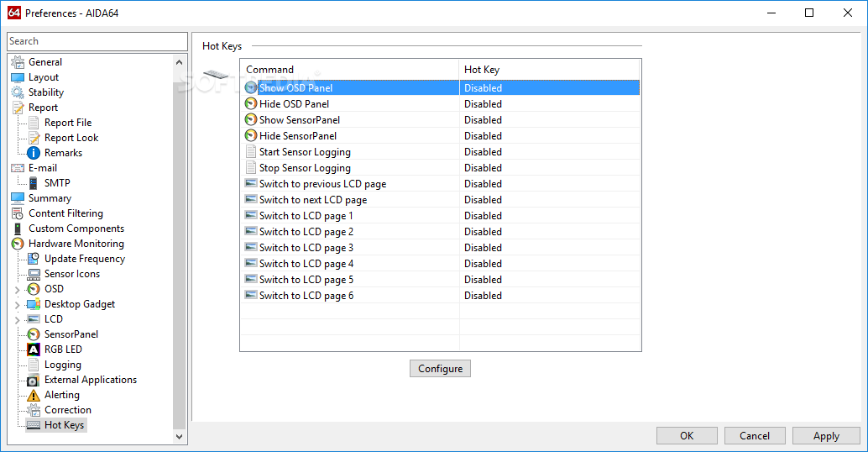
Task: Click the Desktop Gadget icon
Action: click(34, 304)
